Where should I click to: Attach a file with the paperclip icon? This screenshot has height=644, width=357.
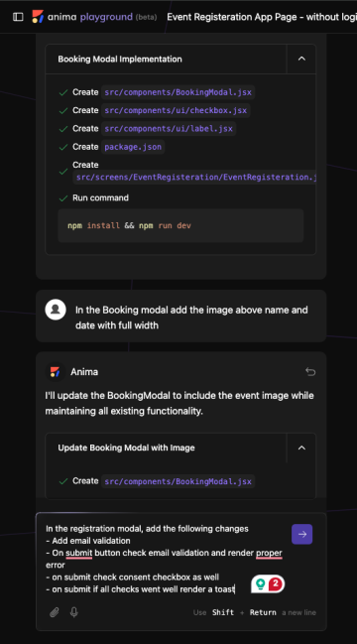click(55, 612)
